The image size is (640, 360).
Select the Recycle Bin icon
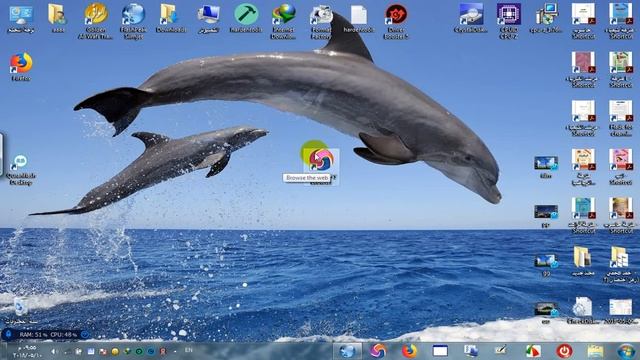[x=21, y=310]
